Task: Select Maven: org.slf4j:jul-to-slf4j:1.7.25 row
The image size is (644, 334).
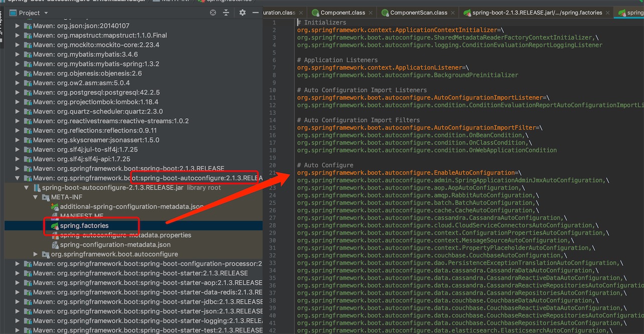Action: (x=133, y=149)
